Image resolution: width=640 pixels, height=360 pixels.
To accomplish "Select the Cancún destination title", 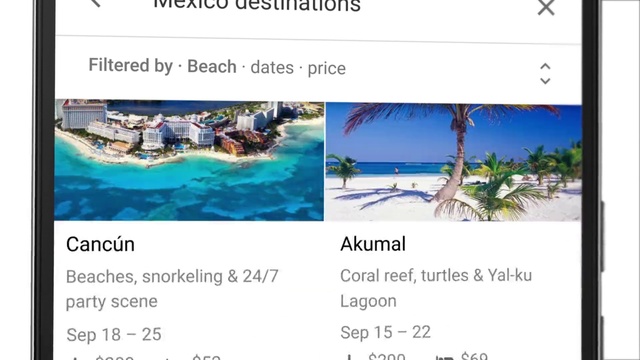I will point(100,244).
